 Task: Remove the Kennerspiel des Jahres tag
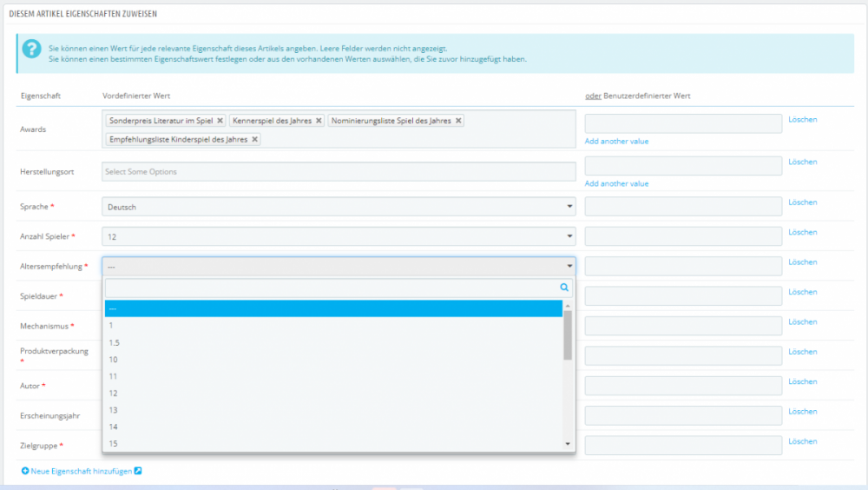click(319, 121)
